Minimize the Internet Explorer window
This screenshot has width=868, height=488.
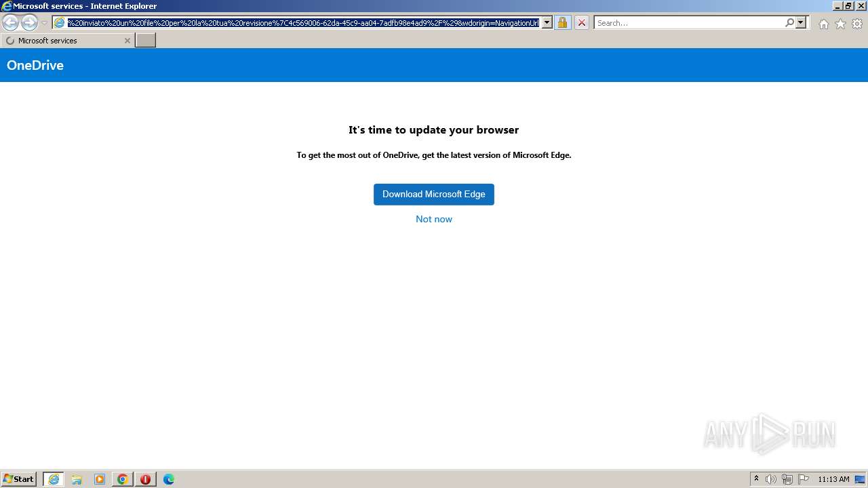[837, 5]
